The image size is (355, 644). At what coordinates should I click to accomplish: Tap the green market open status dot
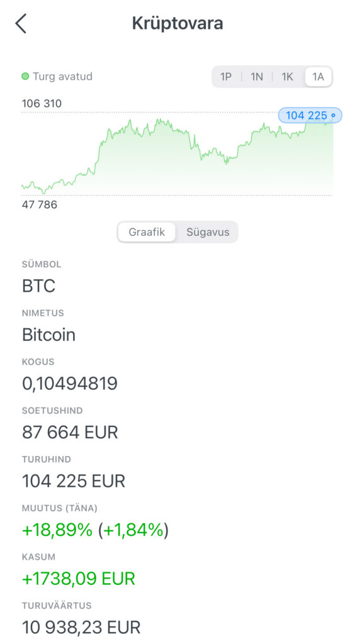pos(25,76)
